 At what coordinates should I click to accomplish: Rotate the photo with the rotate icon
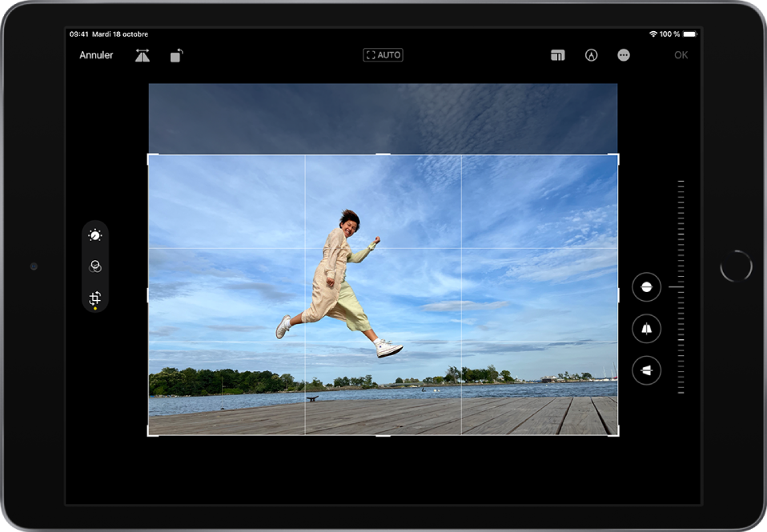175,55
